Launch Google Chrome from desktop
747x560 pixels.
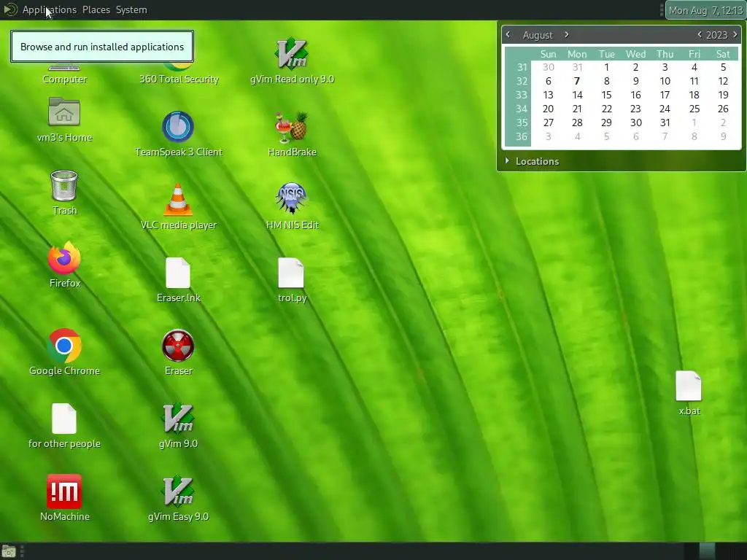pyautogui.click(x=64, y=346)
